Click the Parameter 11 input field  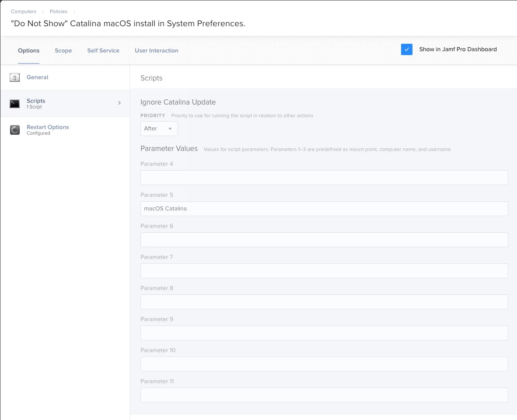point(324,395)
